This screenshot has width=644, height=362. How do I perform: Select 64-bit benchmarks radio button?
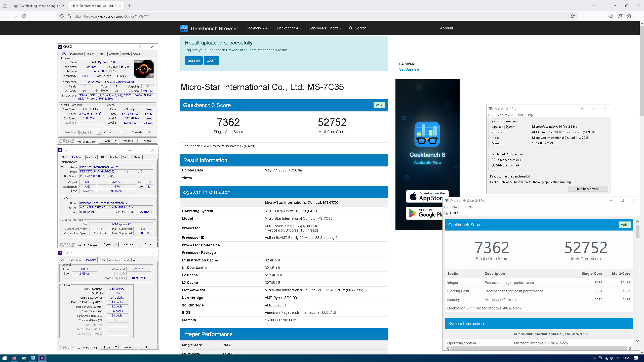[493, 165]
